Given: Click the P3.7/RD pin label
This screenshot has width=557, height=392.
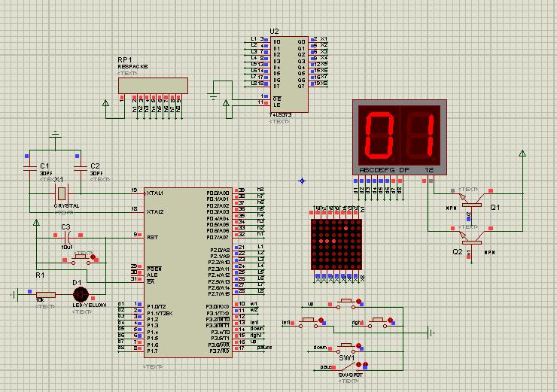Looking at the screenshot, I should pyautogui.click(x=219, y=351).
